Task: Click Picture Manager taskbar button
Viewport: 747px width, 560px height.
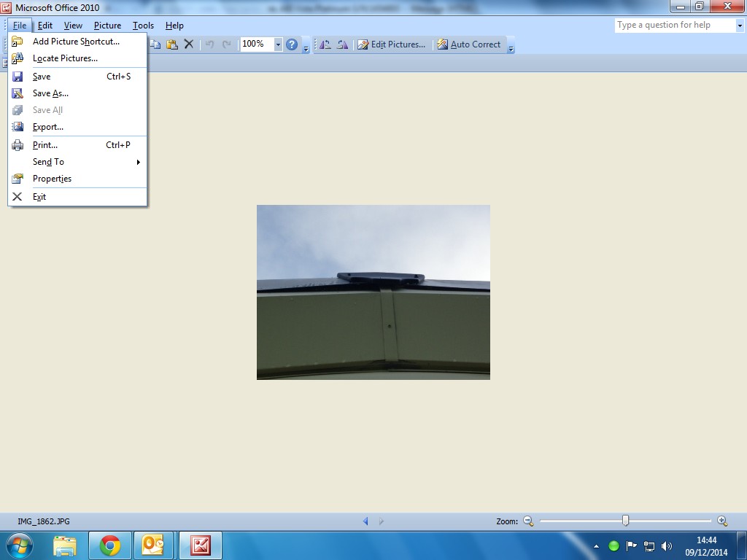Action: (201, 545)
